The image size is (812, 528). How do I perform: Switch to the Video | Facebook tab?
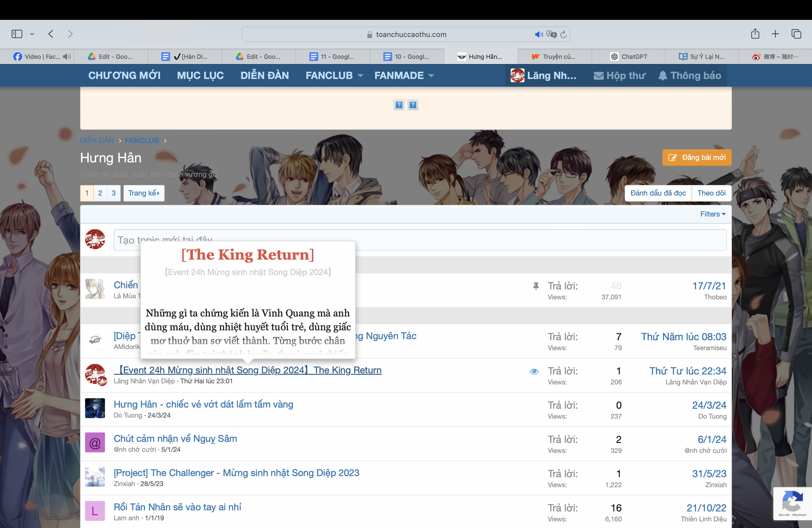tap(37, 56)
